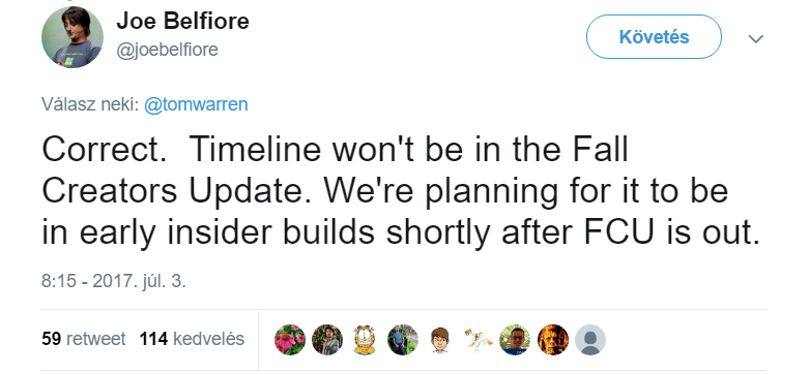Click the seated man outdoors liker avatar
The height and width of the screenshot is (374, 810).
point(402,339)
